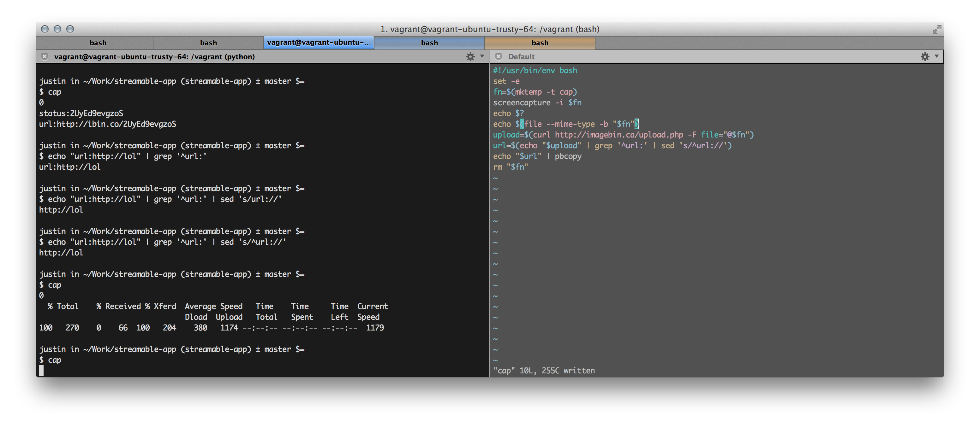The width and height of the screenshot is (980, 427).
Task: Click the minimize window button
Action: (x=57, y=29)
